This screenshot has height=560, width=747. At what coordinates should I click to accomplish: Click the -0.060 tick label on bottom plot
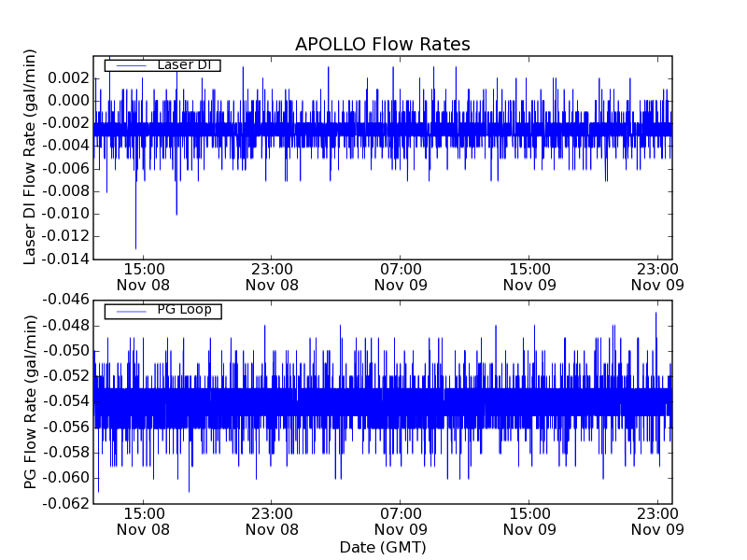(x=65, y=478)
